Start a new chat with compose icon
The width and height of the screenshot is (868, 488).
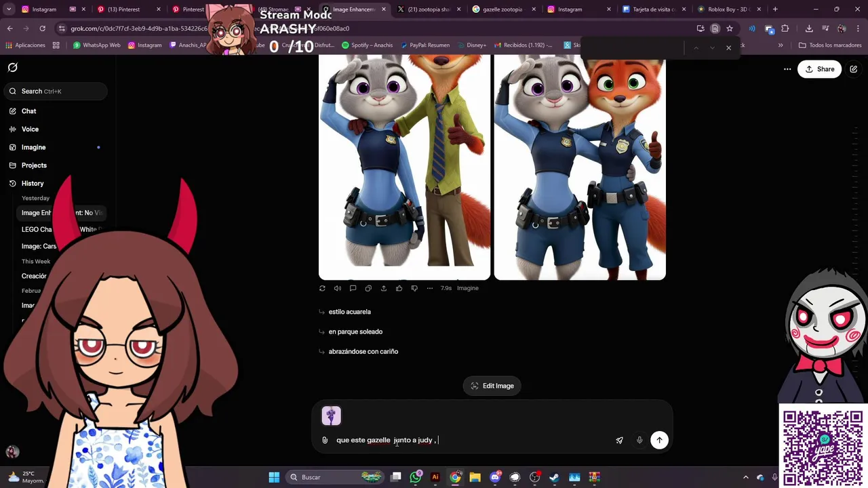854,69
